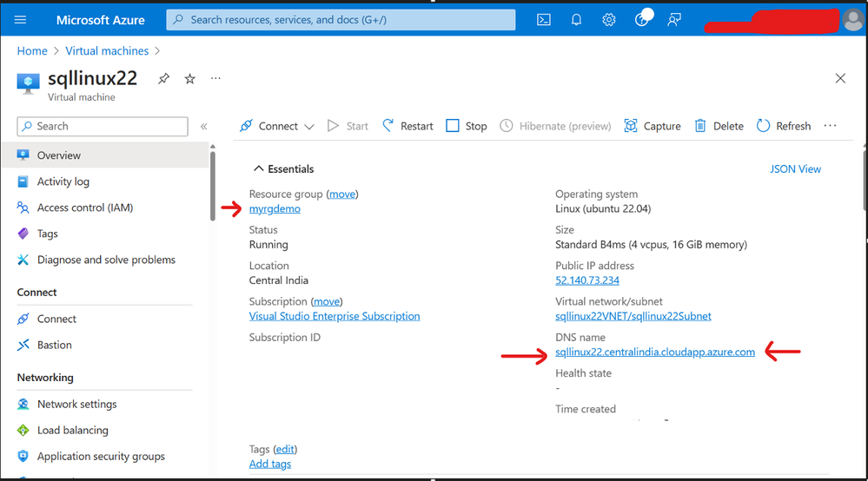Open Visual Studio Enterprise Subscription link
Image resolution: width=868 pixels, height=481 pixels.
click(335, 316)
